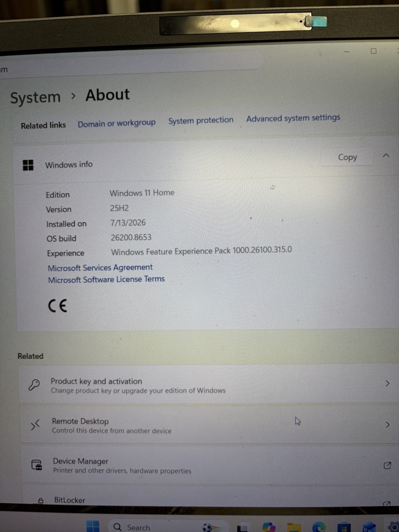Expand Remote Desktop chevron
Screen dimensions: 399x532
click(388, 425)
